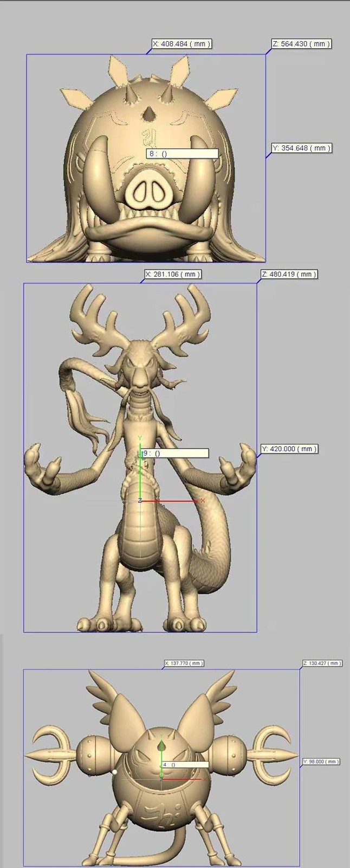This screenshot has width=350, height=868.
Task: Click the X: 408.484 mm dimension label
Action: coord(182,44)
